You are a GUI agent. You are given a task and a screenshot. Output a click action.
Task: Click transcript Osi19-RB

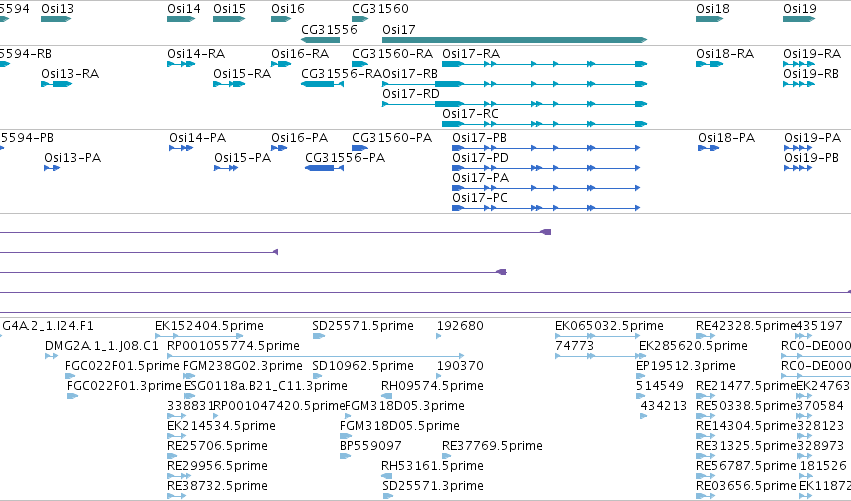(799, 84)
